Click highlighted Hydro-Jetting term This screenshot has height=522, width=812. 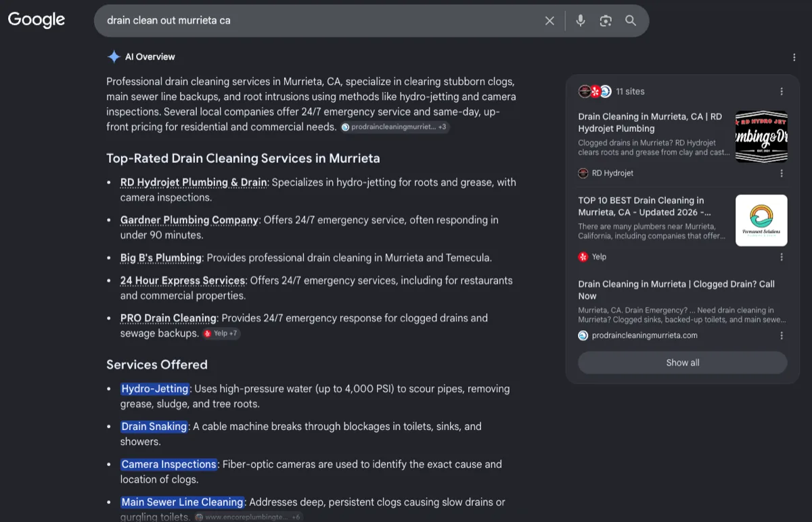pos(155,389)
